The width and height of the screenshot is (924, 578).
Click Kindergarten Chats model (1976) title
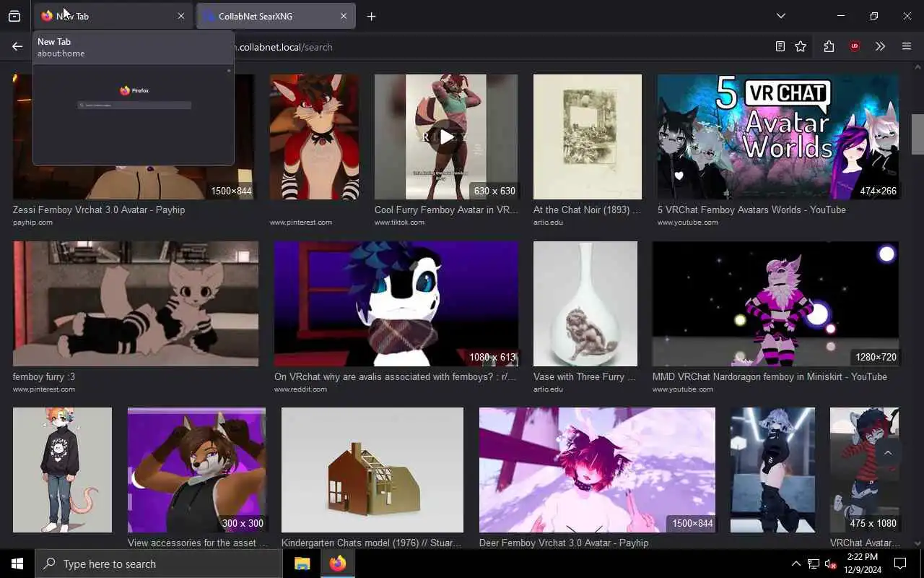coord(371,543)
